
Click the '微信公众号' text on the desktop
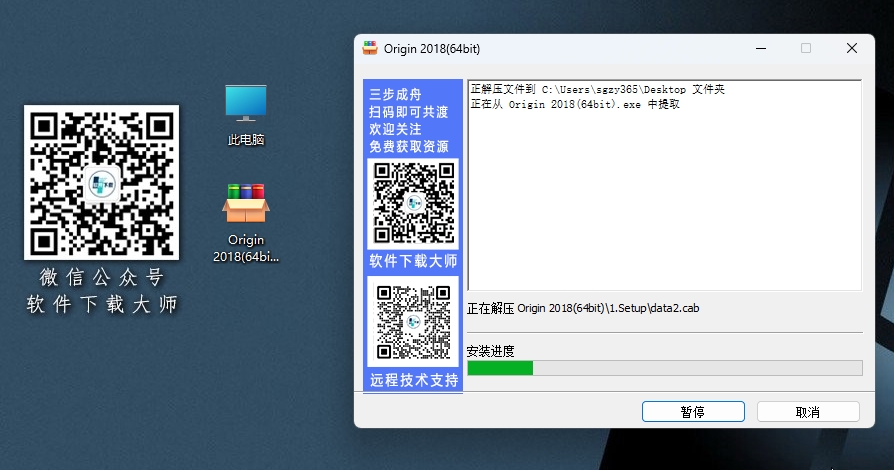[101, 277]
